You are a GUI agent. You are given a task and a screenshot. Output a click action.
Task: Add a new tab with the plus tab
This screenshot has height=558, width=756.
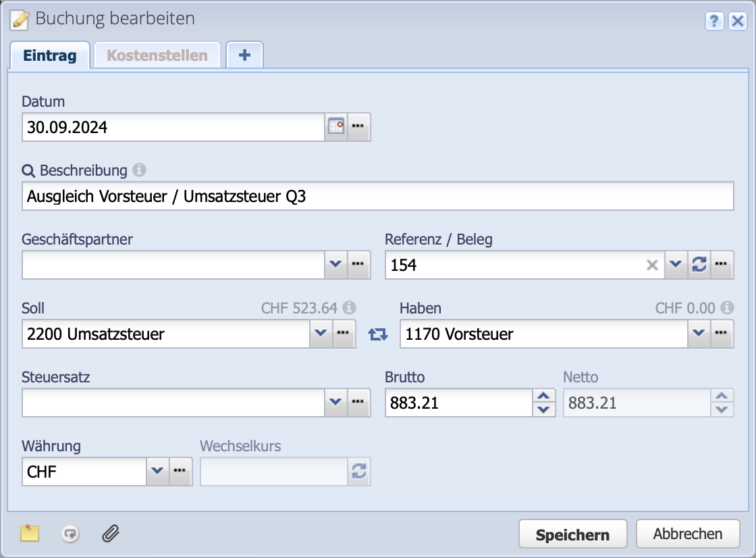[244, 55]
